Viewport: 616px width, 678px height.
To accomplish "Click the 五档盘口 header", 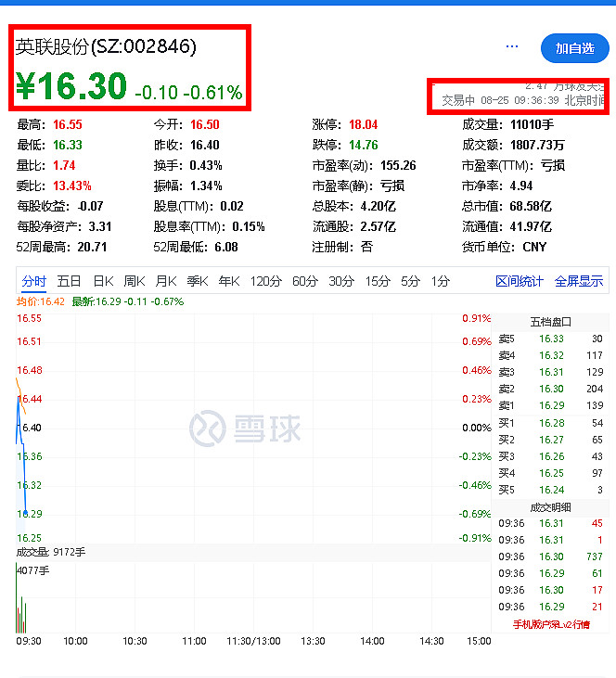I will [551, 322].
